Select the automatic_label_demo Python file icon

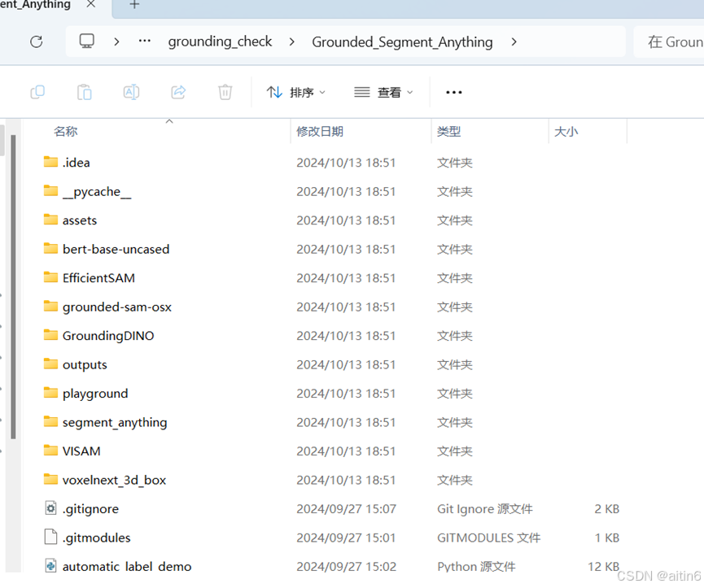(50, 565)
